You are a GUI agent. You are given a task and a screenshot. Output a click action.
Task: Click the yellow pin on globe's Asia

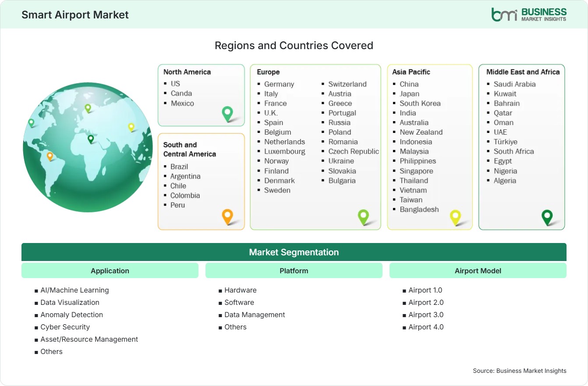pos(131,127)
